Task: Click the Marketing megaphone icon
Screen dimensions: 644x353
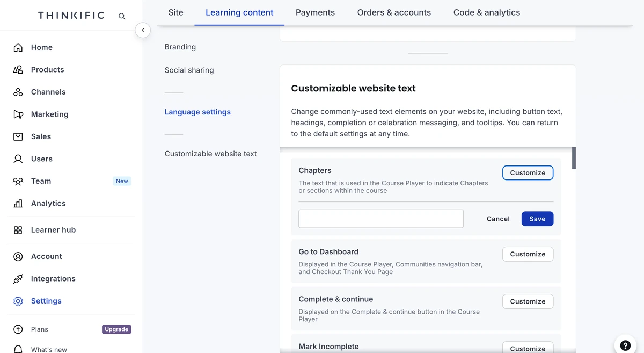Action: point(18,114)
